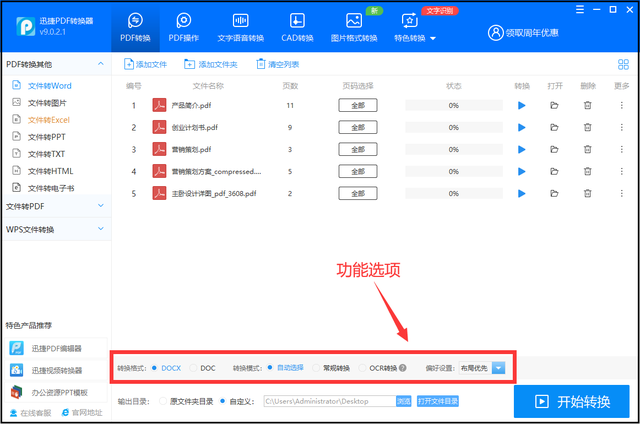This screenshot has width=640, height=424.
Task: Open the hamburger main menu icon
Action: 580,10
